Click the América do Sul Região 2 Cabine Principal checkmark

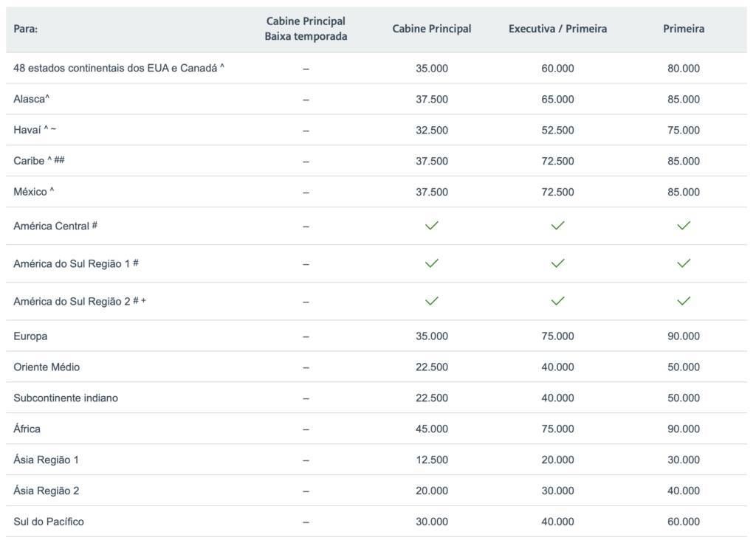pyautogui.click(x=431, y=301)
